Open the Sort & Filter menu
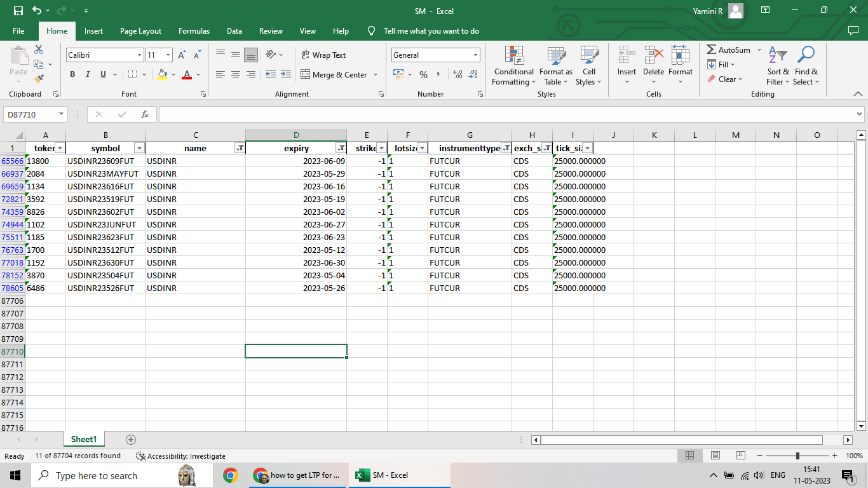The height and width of the screenshot is (488, 868). click(x=778, y=65)
